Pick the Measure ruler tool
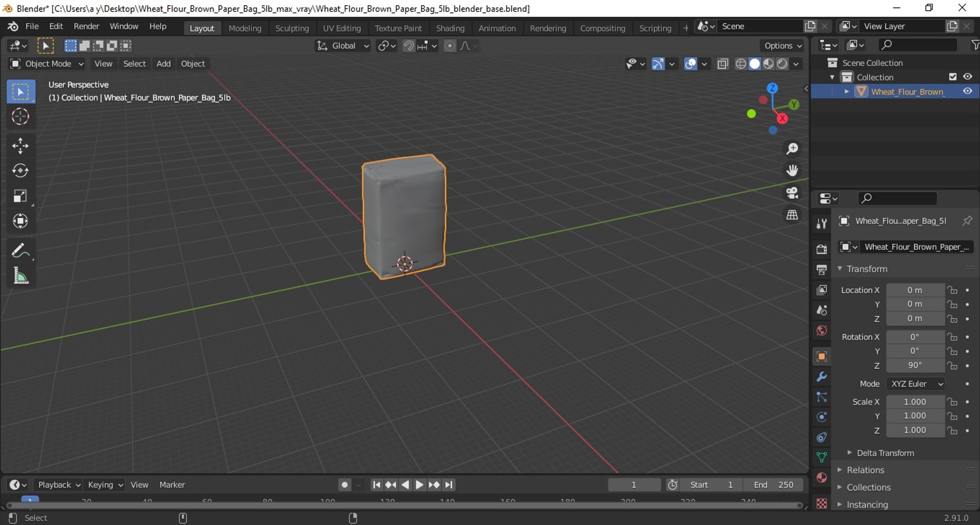Image resolution: width=980 pixels, height=525 pixels. (20, 276)
